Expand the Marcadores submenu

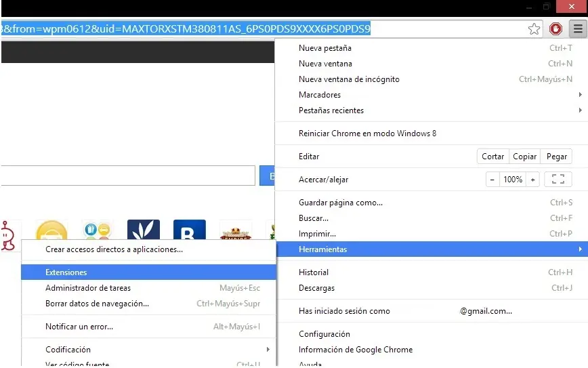432,95
